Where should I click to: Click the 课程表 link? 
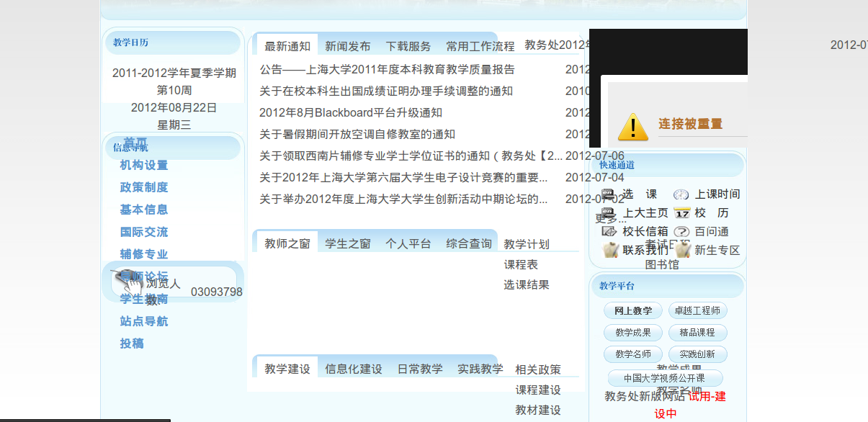521,264
